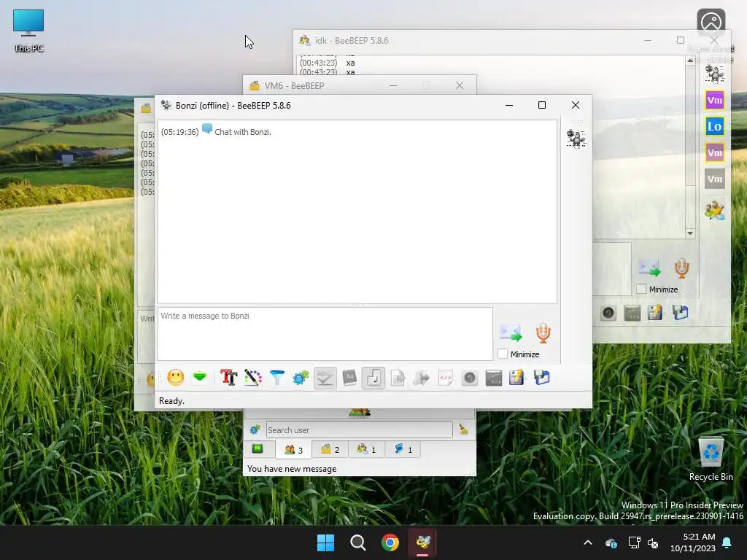Open the emoticons picker in Bonzi chat
747x560 pixels.
click(x=175, y=378)
